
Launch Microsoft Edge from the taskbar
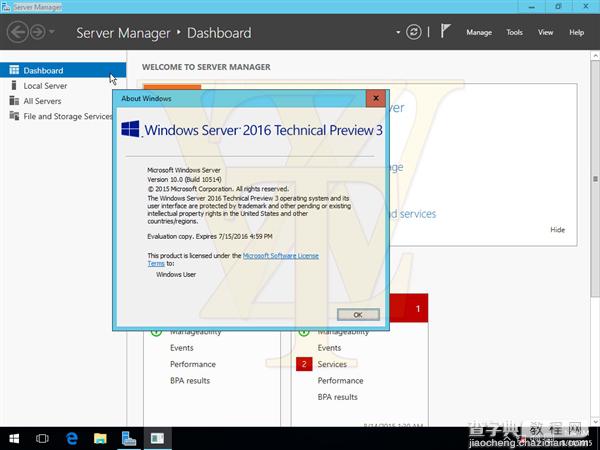[x=72, y=439]
